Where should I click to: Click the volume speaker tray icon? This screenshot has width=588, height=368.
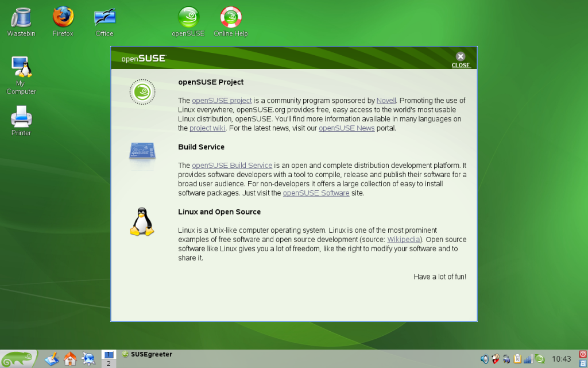coord(484,359)
